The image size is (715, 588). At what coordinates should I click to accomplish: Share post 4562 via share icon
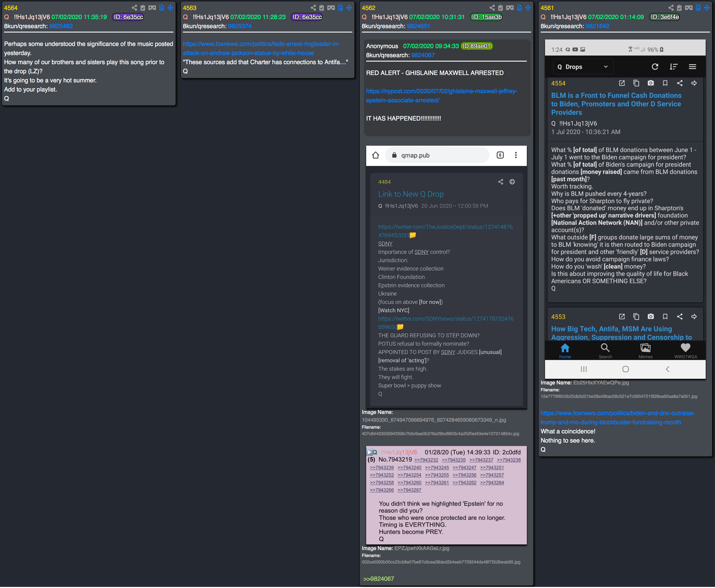tap(492, 8)
